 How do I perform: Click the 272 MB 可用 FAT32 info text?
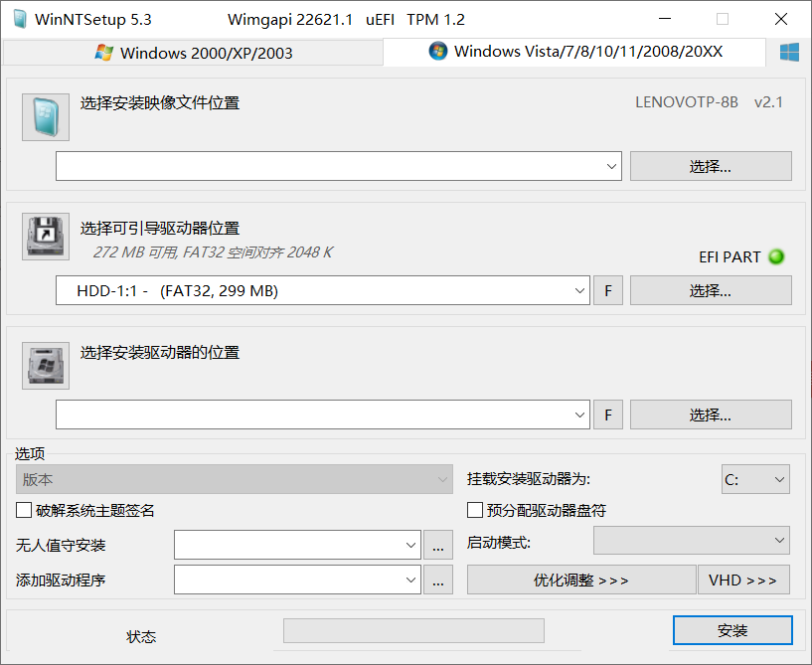[x=213, y=252]
